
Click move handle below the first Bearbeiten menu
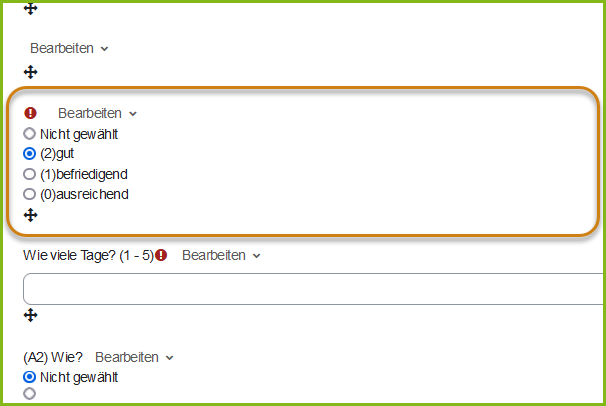pos(31,72)
